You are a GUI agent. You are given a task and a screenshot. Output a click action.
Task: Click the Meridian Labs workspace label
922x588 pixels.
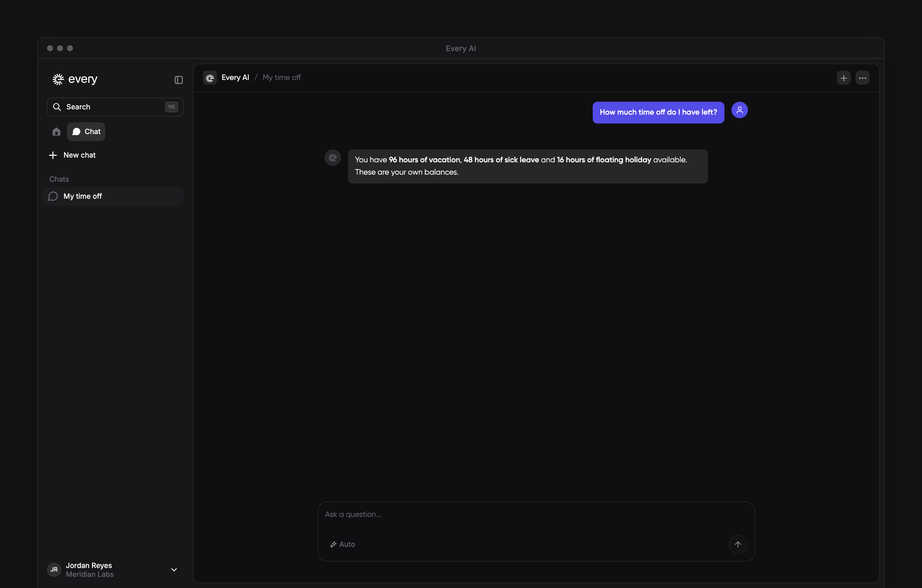point(90,574)
